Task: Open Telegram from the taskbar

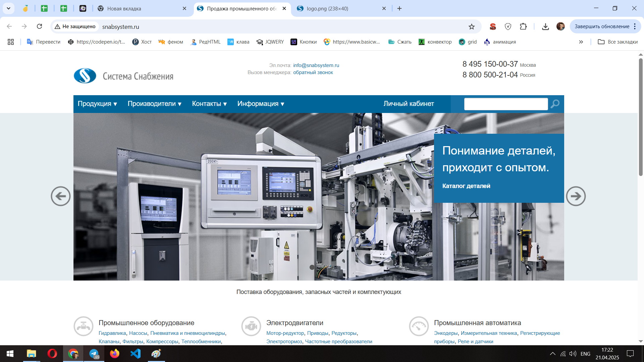Action: (94, 354)
